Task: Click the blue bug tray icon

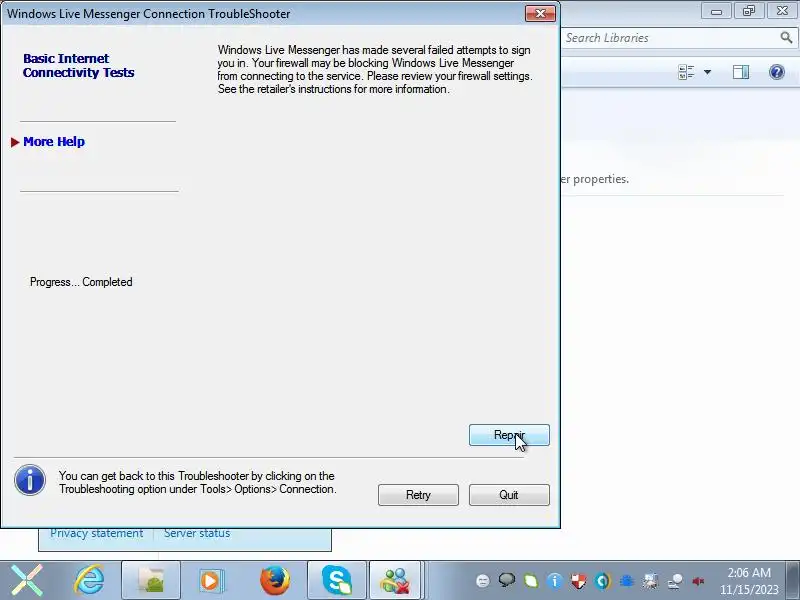Action: [x=627, y=581]
